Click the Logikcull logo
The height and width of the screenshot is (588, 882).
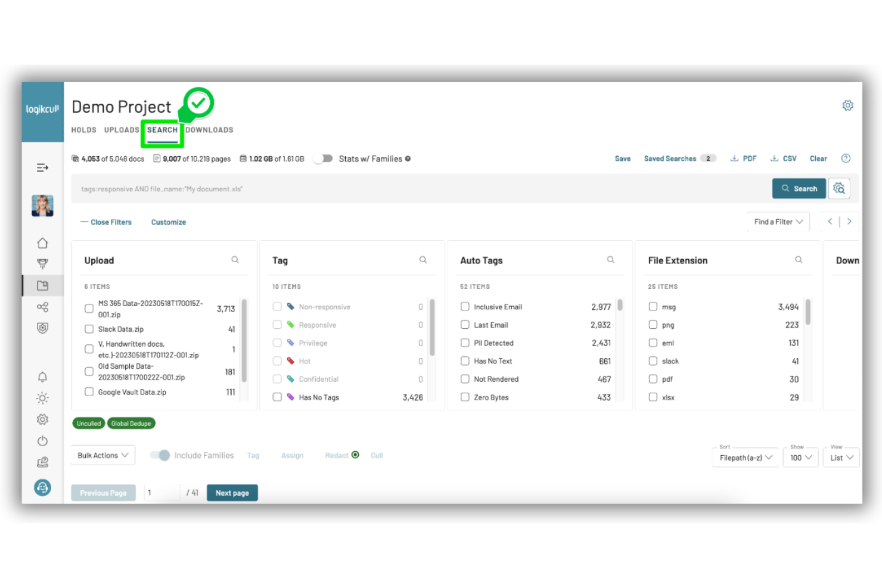(42, 110)
